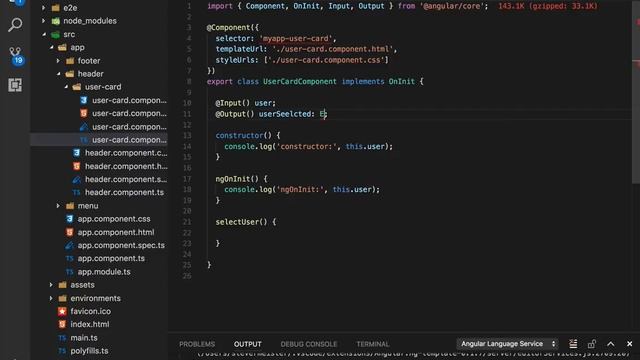Click the TS icon beside polyfills.ts

click(62, 351)
